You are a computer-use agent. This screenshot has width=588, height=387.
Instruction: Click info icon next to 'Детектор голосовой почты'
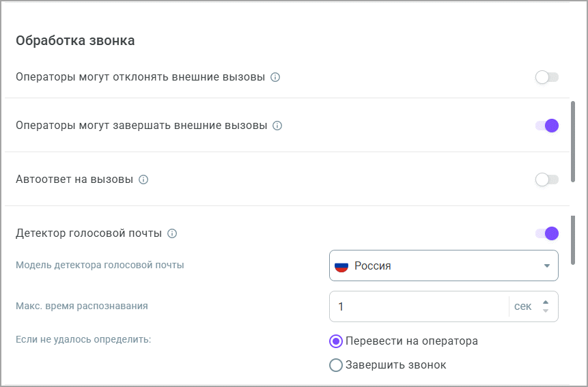tap(172, 233)
